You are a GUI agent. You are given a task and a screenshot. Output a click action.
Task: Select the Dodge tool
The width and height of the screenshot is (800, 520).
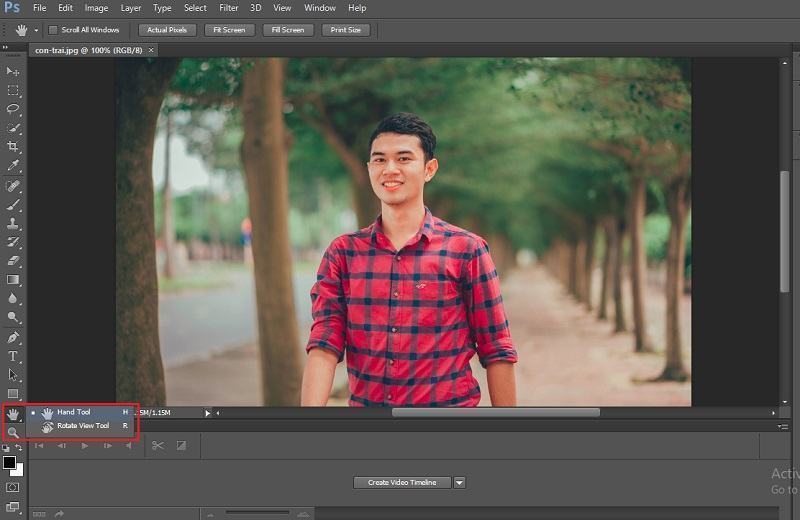tap(13, 317)
